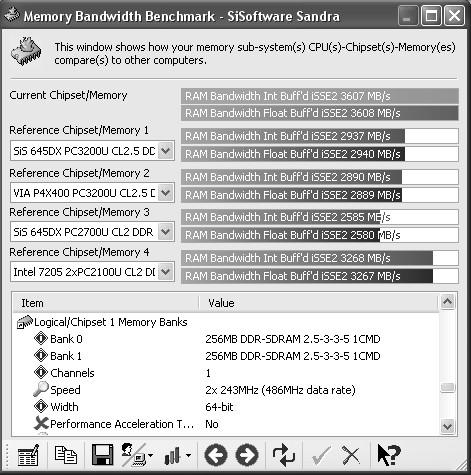The width and height of the screenshot is (471, 475).
Task: Open the bar chart options dropdown icon
Action: (178, 455)
